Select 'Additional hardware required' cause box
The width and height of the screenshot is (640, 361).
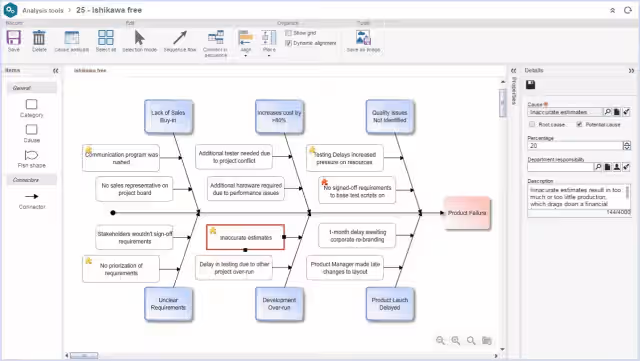(x=246, y=189)
